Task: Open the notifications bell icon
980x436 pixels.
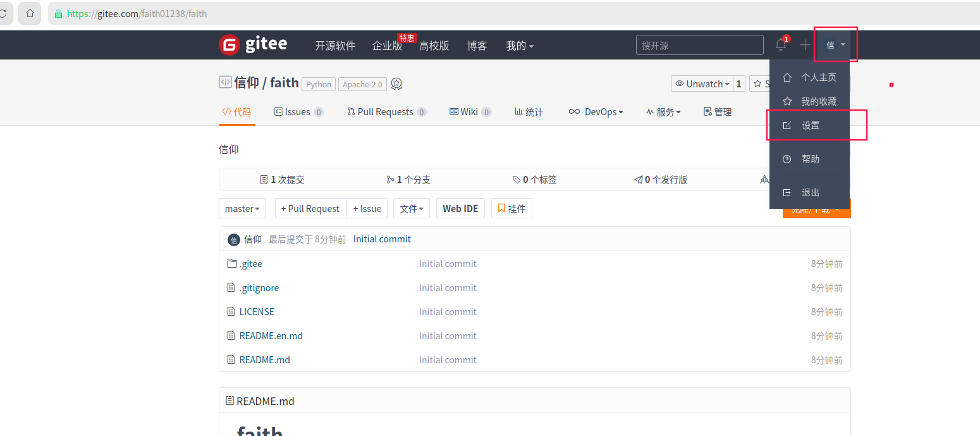Action: click(781, 45)
